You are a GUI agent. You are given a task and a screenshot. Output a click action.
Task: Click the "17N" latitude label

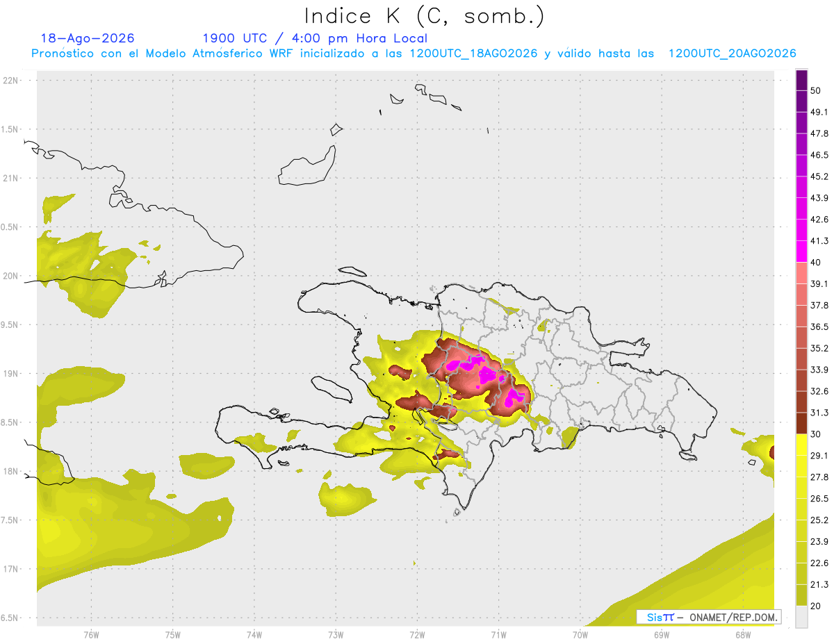point(11,569)
